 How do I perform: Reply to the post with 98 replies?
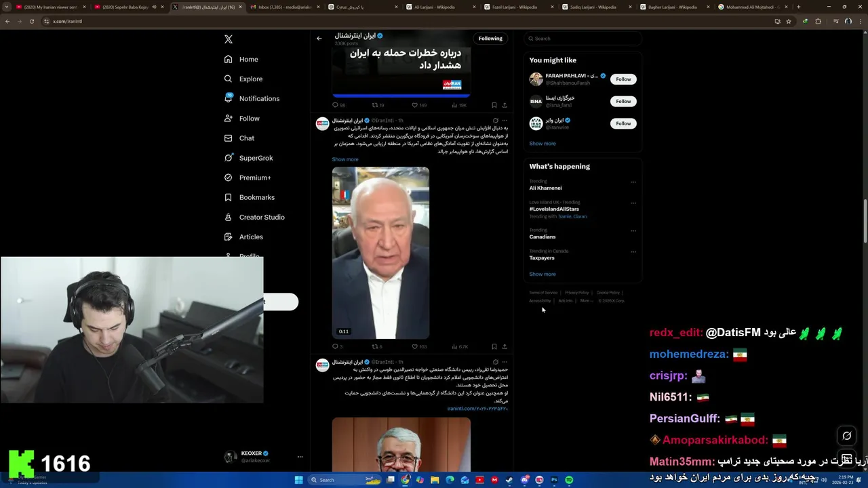click(338, 105)
